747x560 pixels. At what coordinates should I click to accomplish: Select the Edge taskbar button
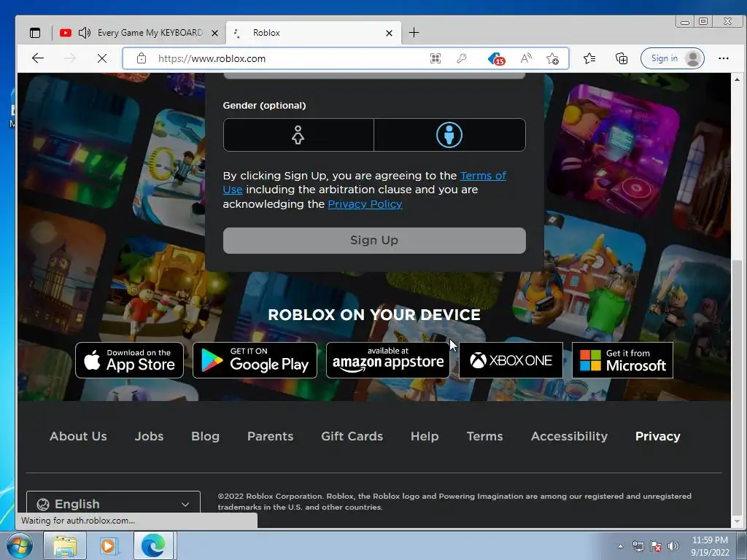(x=153, y=545)
